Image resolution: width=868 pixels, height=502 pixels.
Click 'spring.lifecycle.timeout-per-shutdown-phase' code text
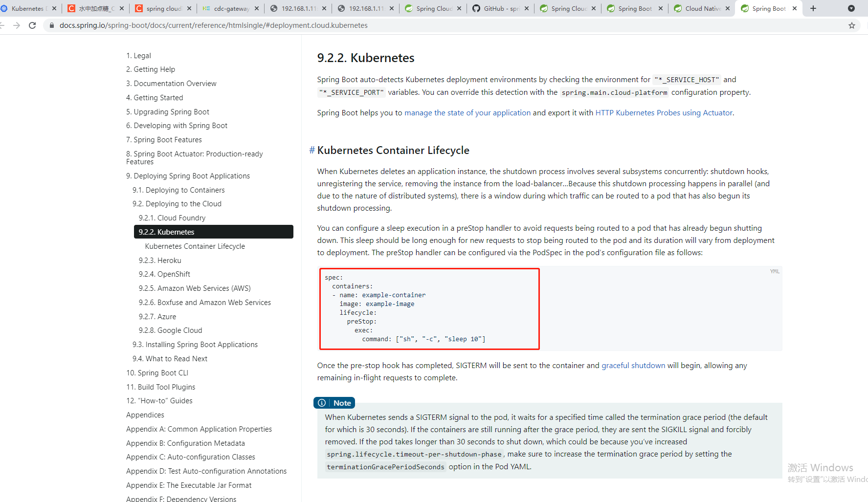pyautogui.click(x=414, y=455)
